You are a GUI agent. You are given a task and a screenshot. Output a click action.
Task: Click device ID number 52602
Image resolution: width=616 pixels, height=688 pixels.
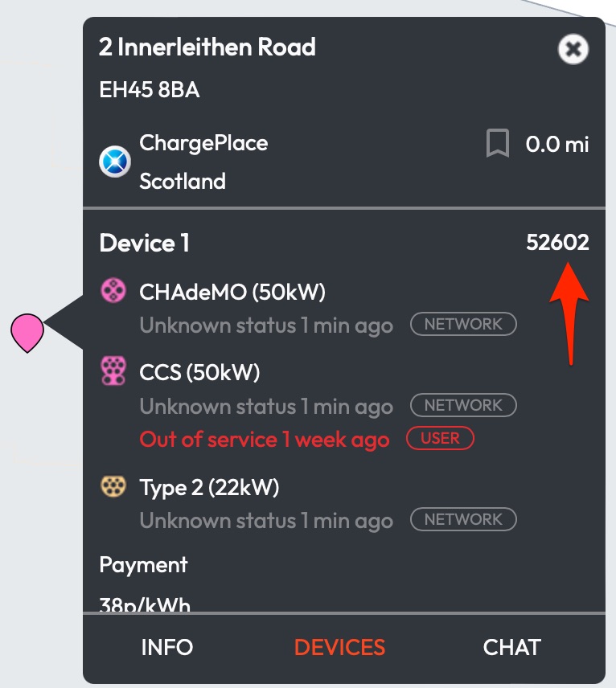tap(557, 243)
